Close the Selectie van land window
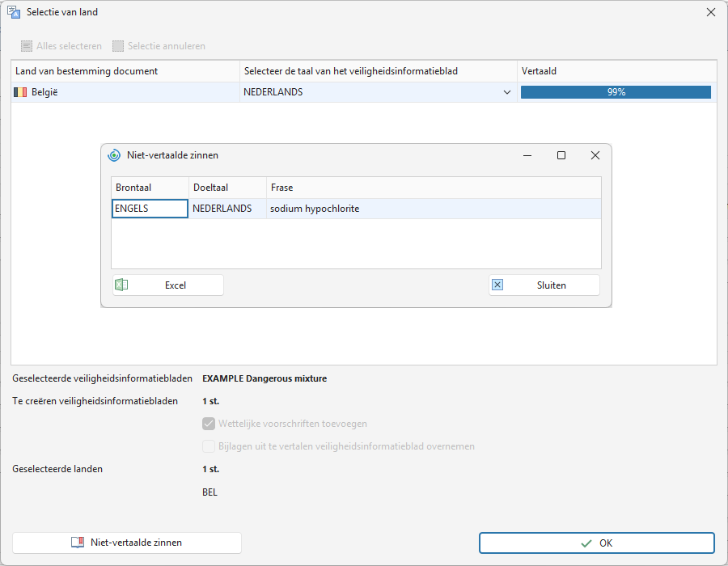 711,12
